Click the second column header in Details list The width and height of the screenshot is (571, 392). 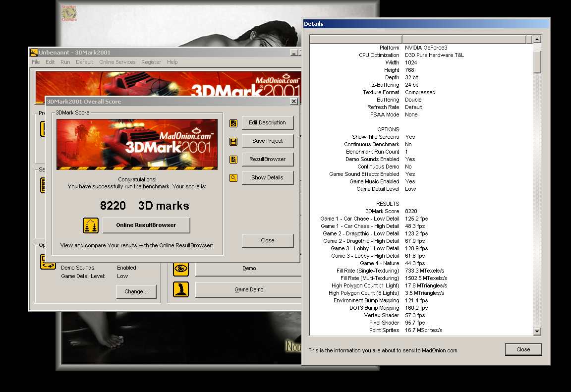(x=464, y=39)
